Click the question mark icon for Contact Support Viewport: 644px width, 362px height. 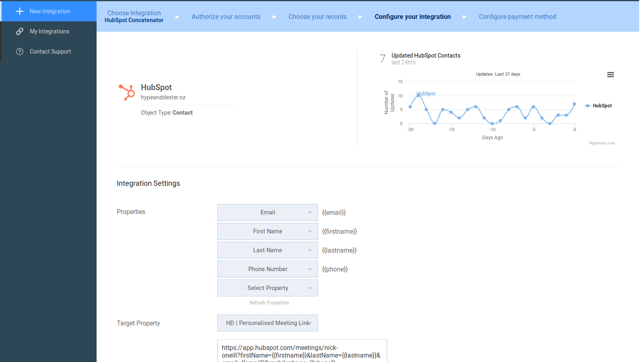20,51
